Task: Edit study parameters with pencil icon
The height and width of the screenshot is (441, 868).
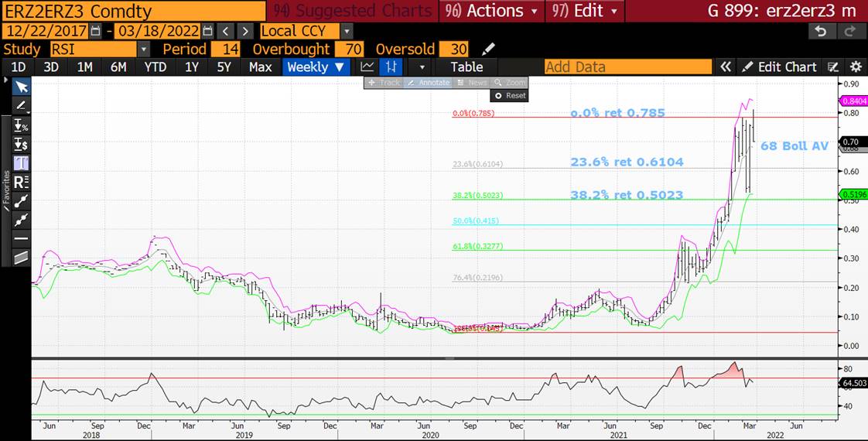Action: pos(487,50)
